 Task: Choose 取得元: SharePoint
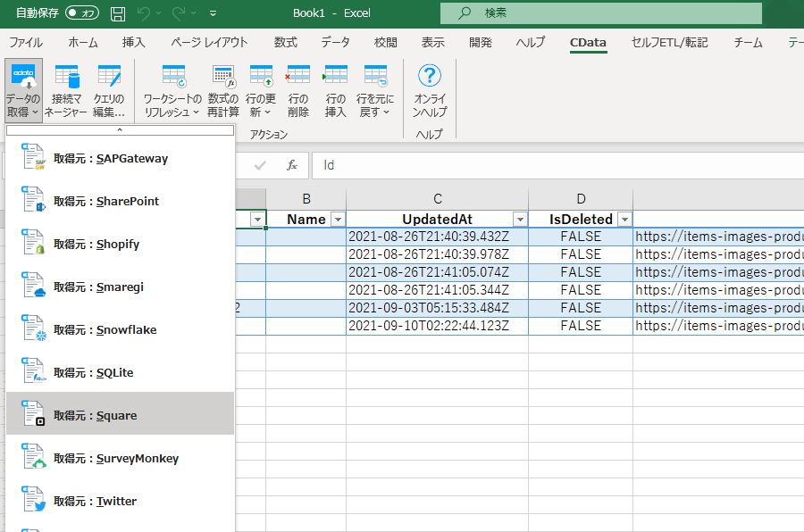click(120, 201)
